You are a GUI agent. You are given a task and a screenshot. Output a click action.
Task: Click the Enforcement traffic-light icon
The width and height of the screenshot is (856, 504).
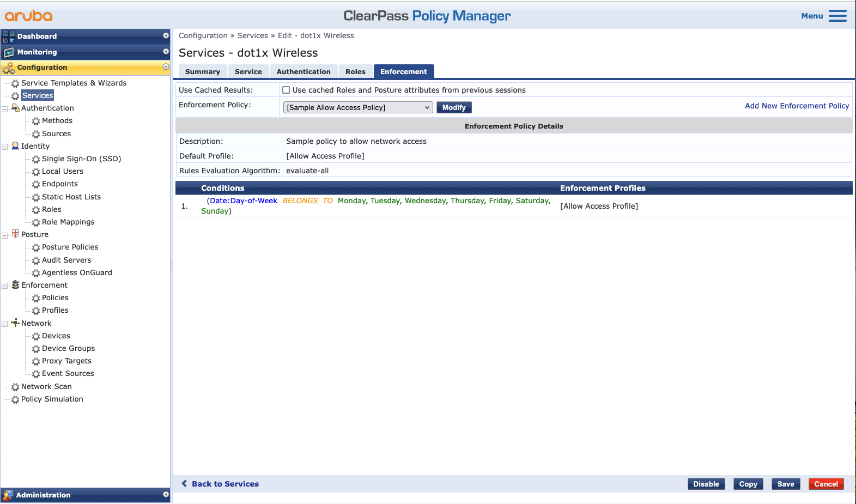click(x=15, y=285)
